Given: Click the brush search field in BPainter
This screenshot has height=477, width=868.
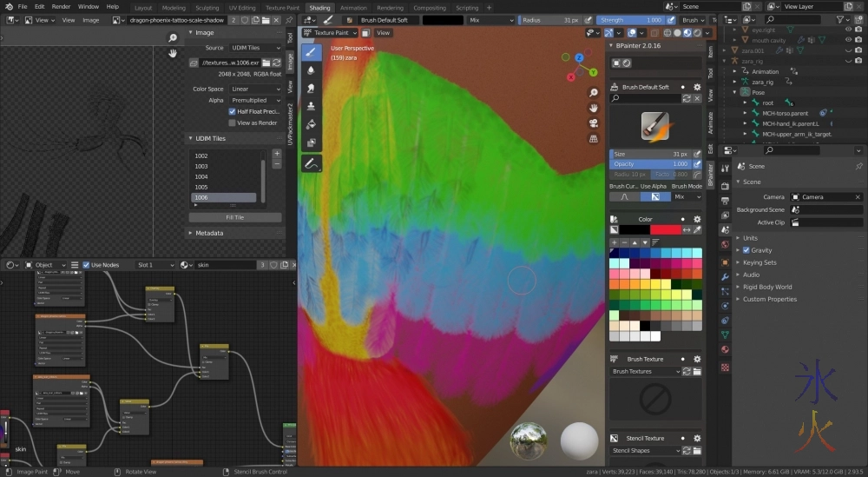Looking at the screenshot, I should [x=647, y=99].
